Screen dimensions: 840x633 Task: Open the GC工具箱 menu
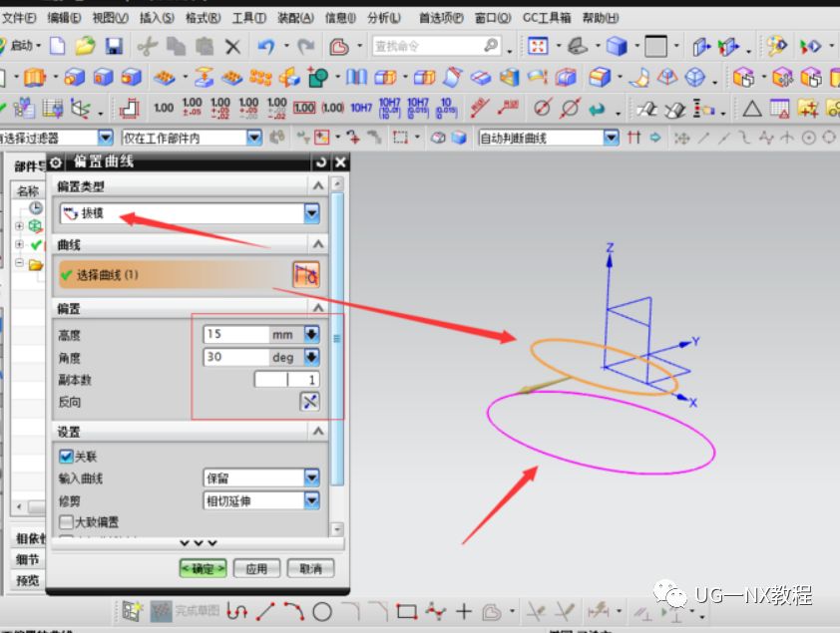point(547,18)
